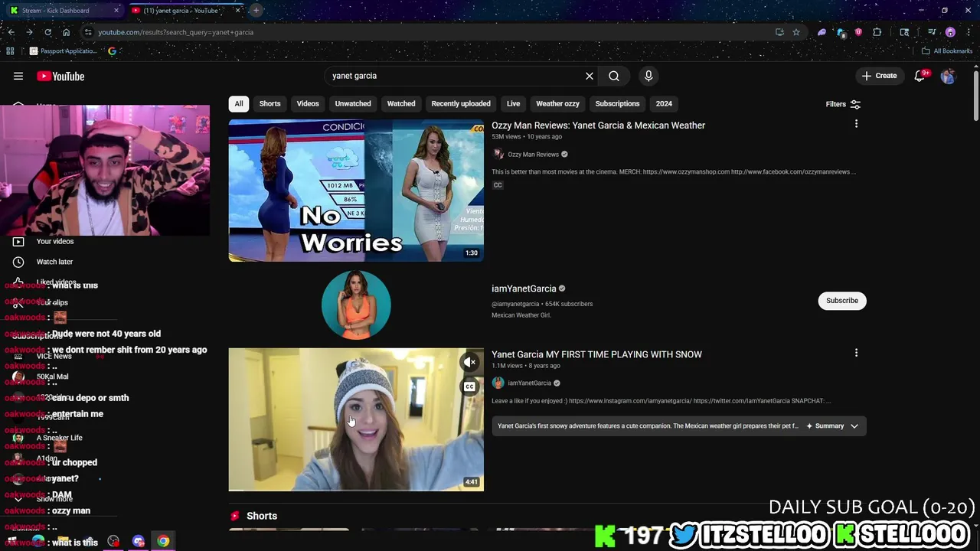Open MY FIRST TIME PLAYING WITH SNOW title
980x551 pixels.
596,354
